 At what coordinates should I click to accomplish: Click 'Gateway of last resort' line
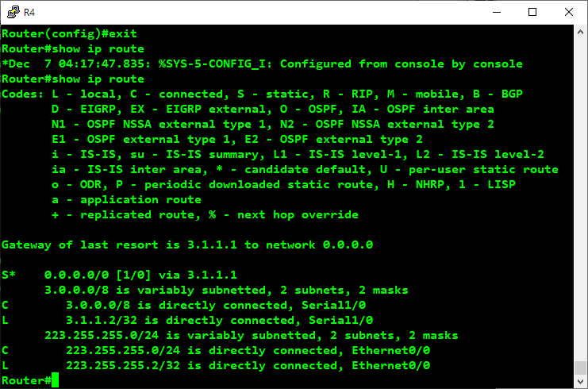tap(187, 245)
